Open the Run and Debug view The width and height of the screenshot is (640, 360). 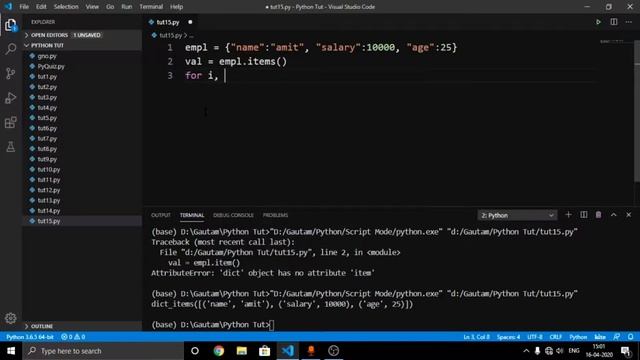click(11, 98)
